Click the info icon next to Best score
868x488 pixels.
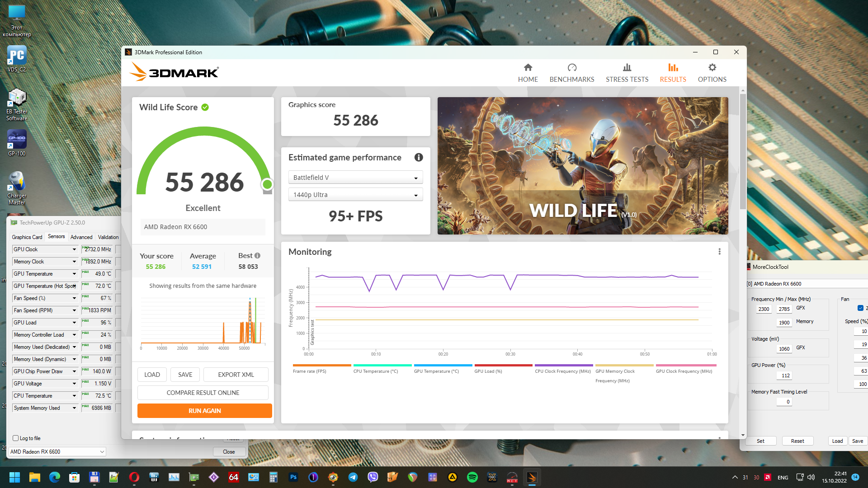click(257, 256)
